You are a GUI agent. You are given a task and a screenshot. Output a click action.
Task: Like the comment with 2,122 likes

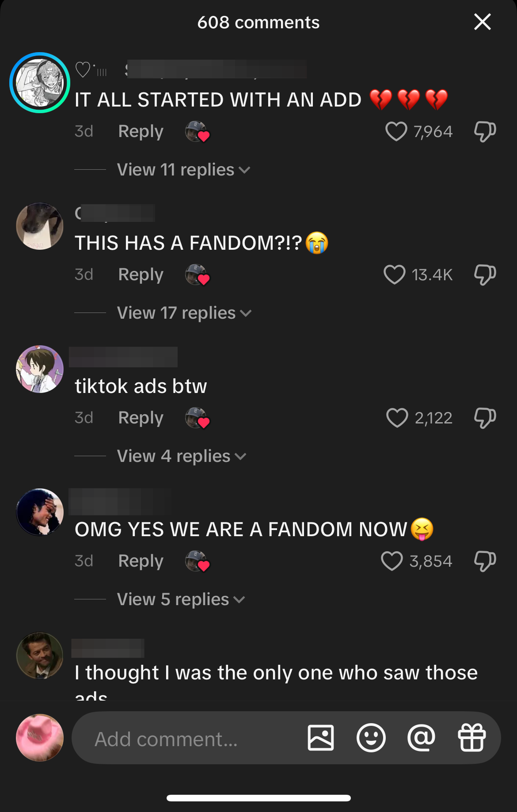(397, 418)
